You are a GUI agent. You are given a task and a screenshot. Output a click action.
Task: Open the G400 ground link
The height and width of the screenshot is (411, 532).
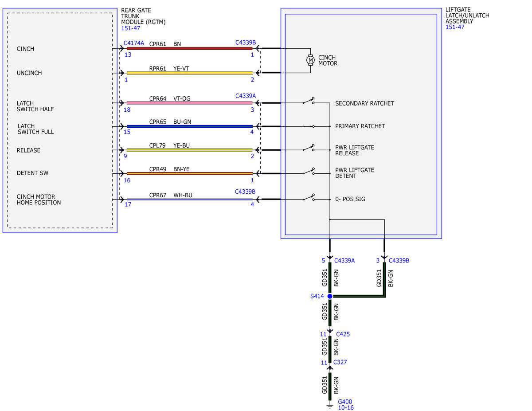tap(345, 402)
